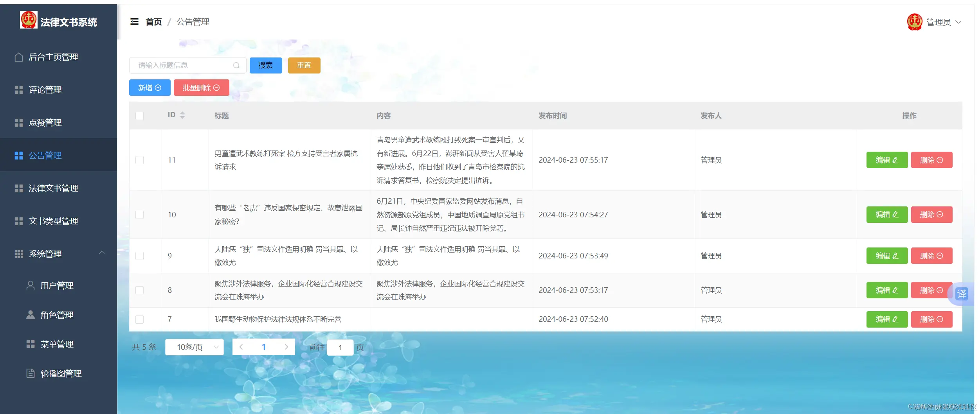Screen dimensions: 980x414
Task: Select 公告管理 menu item
Action: (x=58, y=155)
